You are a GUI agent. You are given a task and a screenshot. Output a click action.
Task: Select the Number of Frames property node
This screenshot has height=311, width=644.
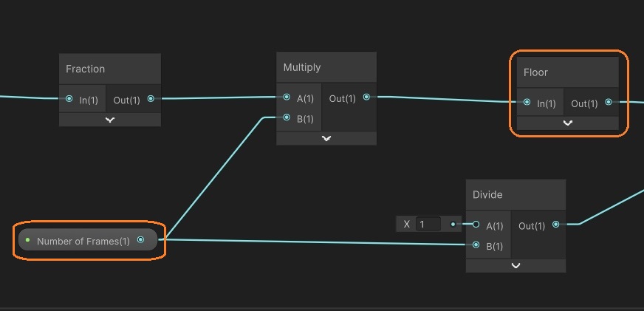click(x=83, y=241)
